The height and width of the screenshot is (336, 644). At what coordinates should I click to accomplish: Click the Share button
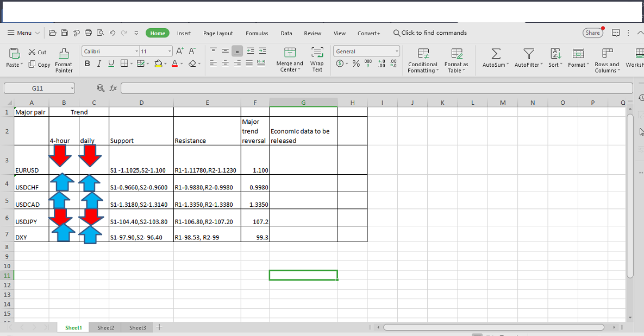[592, 33]
